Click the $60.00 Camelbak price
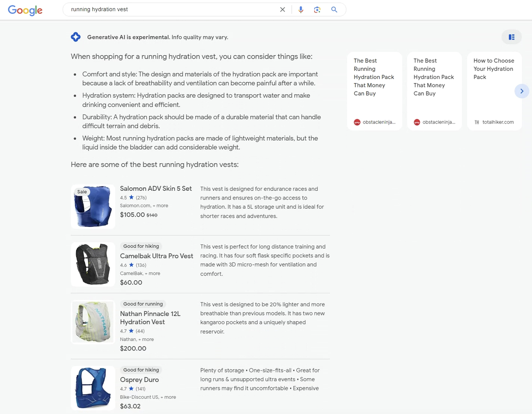The width and height of the screenshot is (532, 414). click(131, 282)
